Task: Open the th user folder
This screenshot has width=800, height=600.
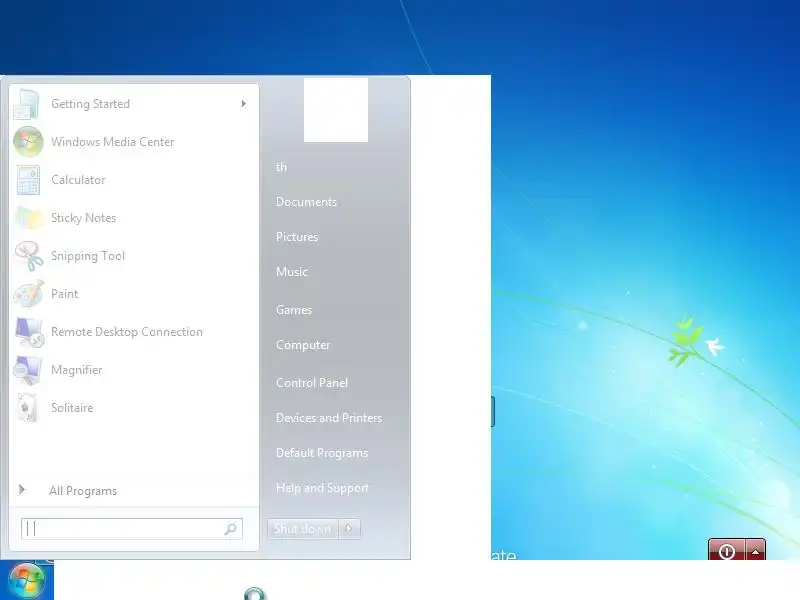Action: point(281,167)
